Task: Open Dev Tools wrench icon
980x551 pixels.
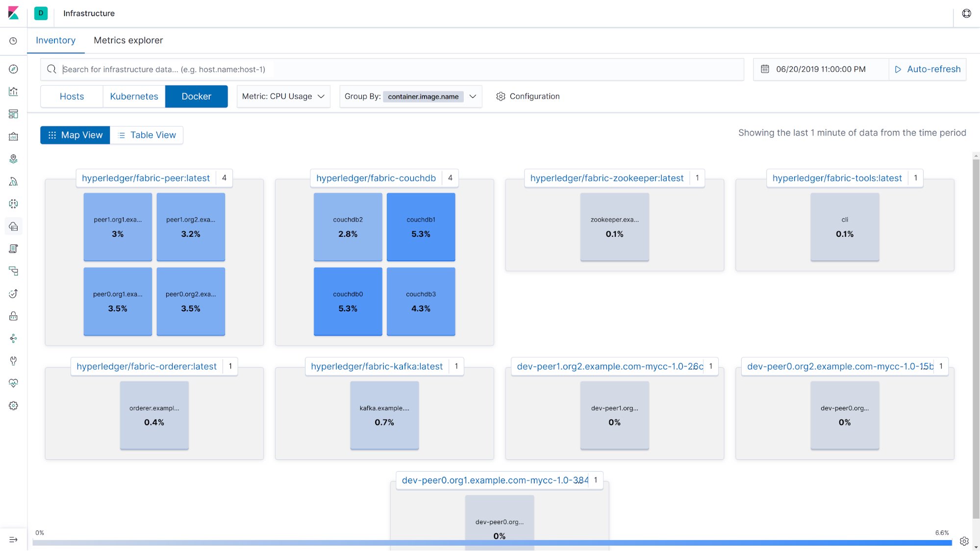Action: point(13,361)
